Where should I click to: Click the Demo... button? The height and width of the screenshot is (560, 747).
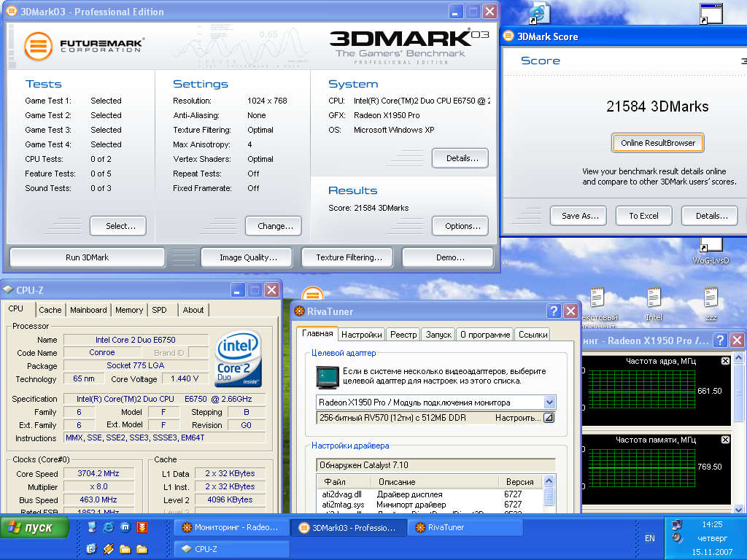(448, 257)
